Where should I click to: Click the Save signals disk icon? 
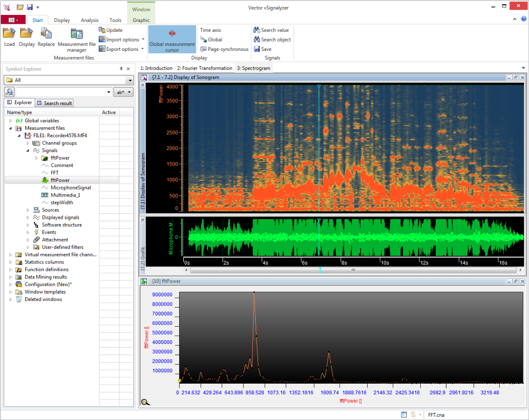click(257, 49)
